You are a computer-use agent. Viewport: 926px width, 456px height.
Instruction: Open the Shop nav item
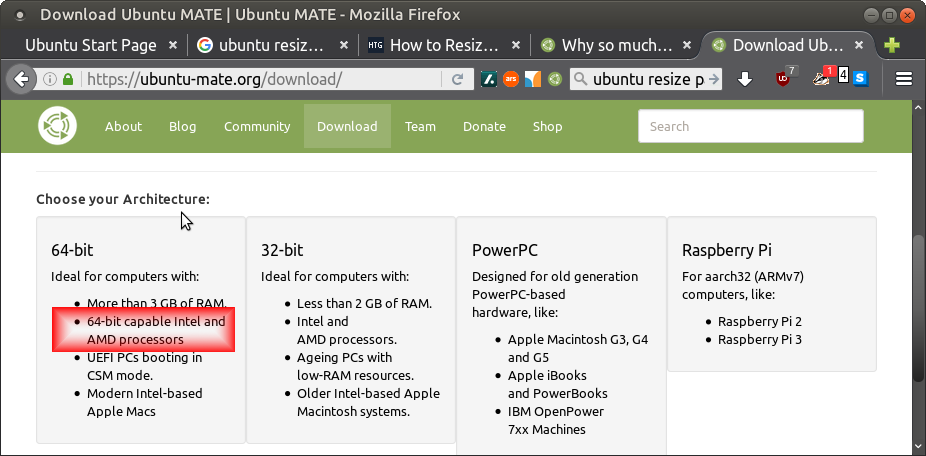coord(547,126)
